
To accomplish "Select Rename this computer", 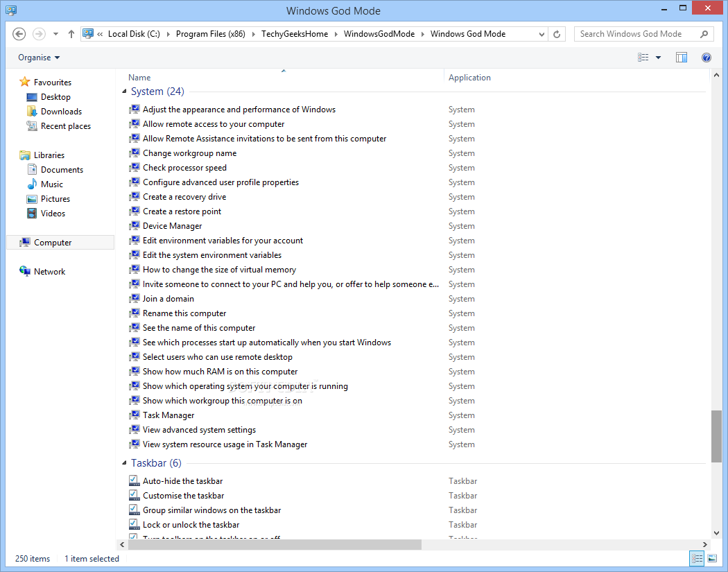I will click(184, 313).
